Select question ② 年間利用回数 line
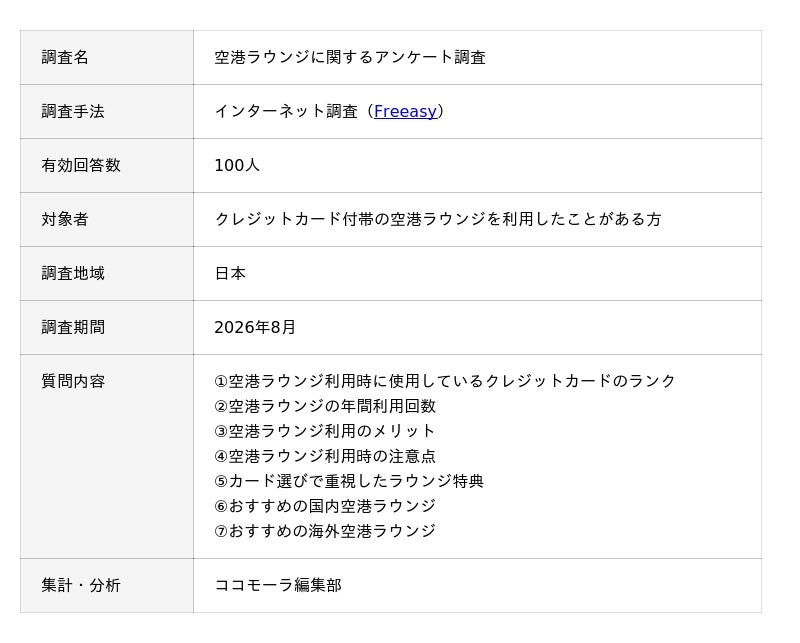 coord(325,406)
